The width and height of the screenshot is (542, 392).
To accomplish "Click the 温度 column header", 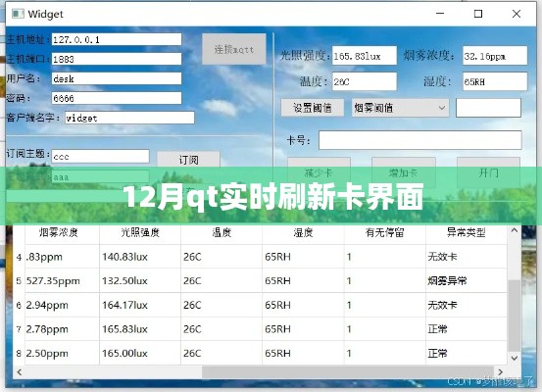I will [x=222, y=232].
